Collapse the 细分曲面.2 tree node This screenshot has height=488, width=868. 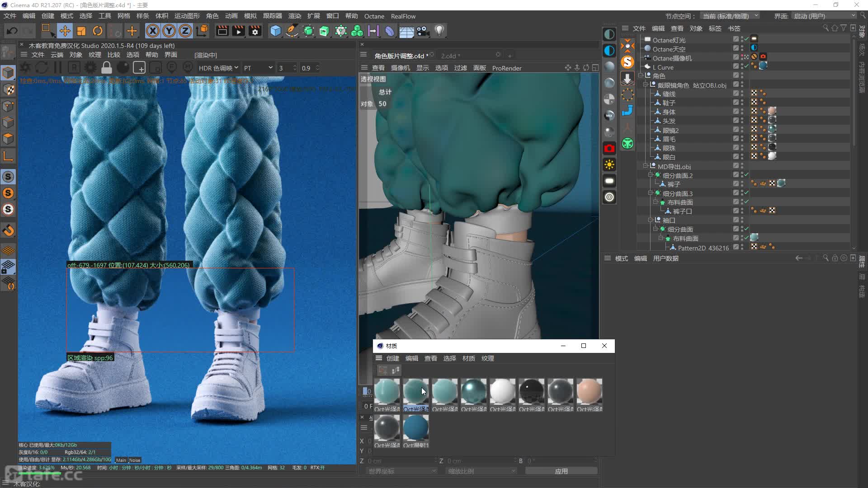pos(651,175)
